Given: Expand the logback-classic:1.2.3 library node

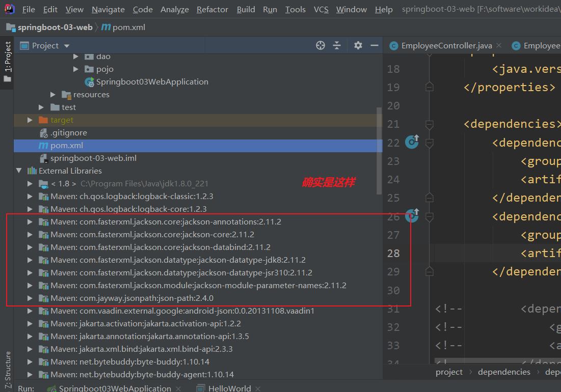Looking at the screenshot, I should coord(30,196).
